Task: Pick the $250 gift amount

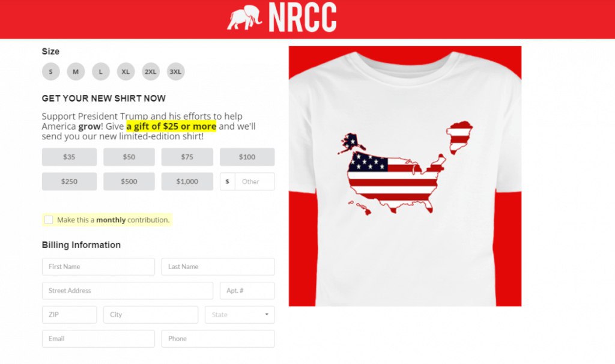Action: (x=70, y=181)
